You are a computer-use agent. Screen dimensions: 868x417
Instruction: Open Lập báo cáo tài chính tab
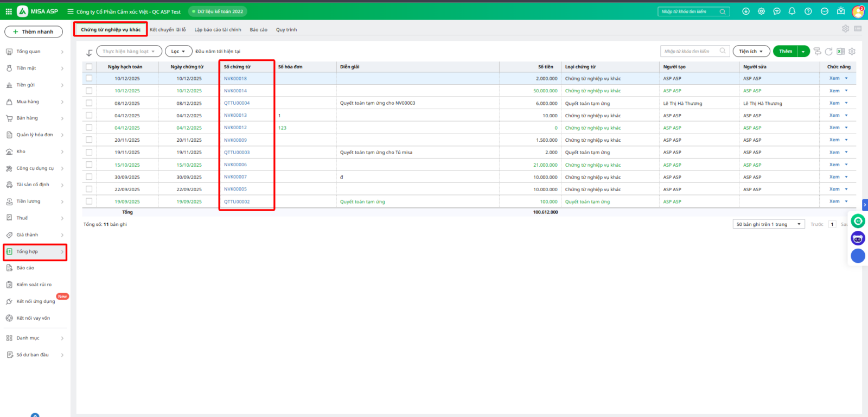(x=218, y=30)
